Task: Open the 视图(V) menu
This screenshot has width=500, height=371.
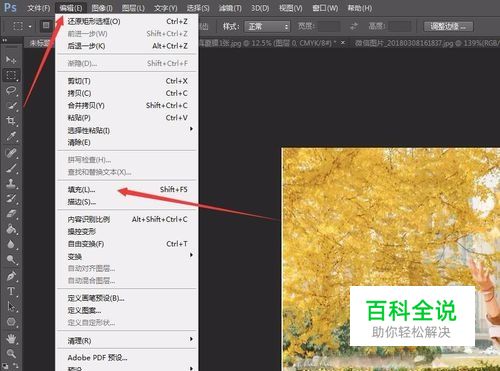Action: click(291, 8)
